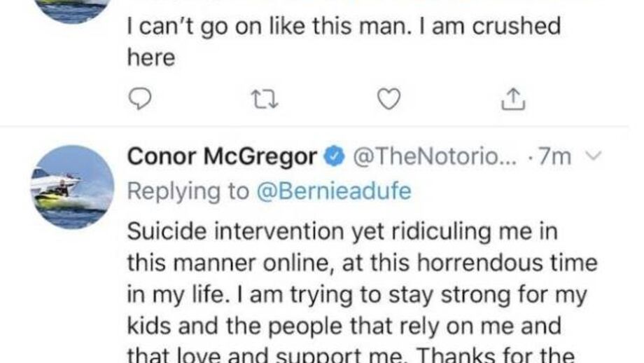
Task: Click the partially visible avatar at top
Action: click(73, 10)
